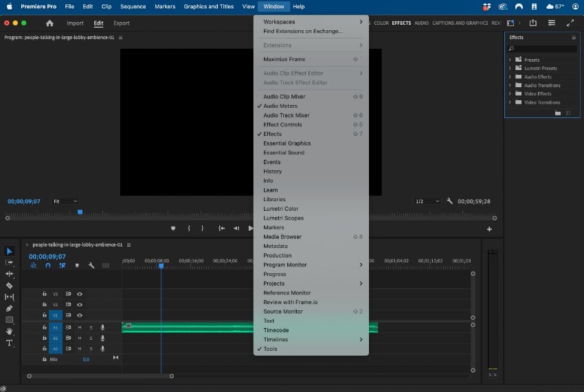Open the 1/2 playback resolution dropdown

coord(427,201)
